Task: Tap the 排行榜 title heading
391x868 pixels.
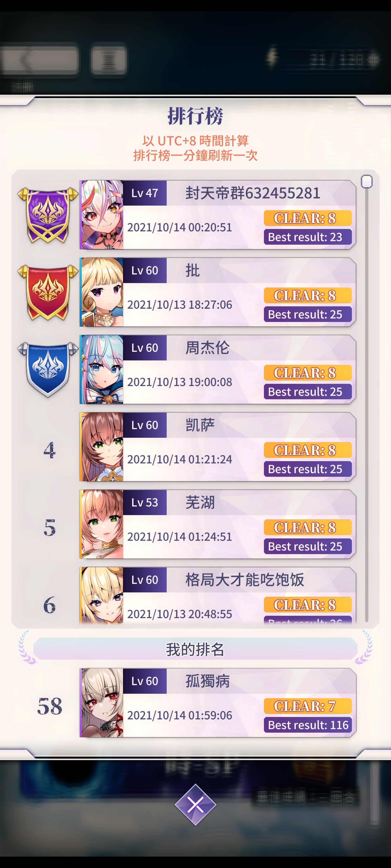Action: click(195, 116)
